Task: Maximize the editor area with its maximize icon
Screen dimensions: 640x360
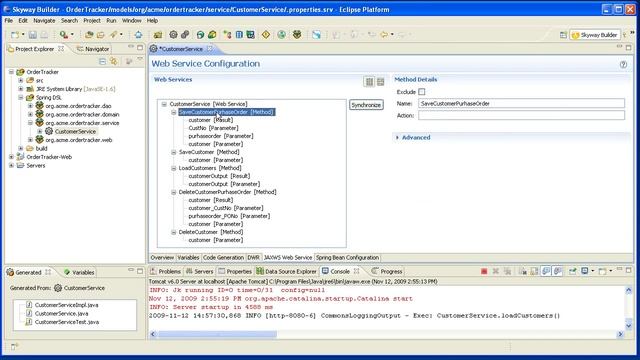Action: click(x=629, y=48)
